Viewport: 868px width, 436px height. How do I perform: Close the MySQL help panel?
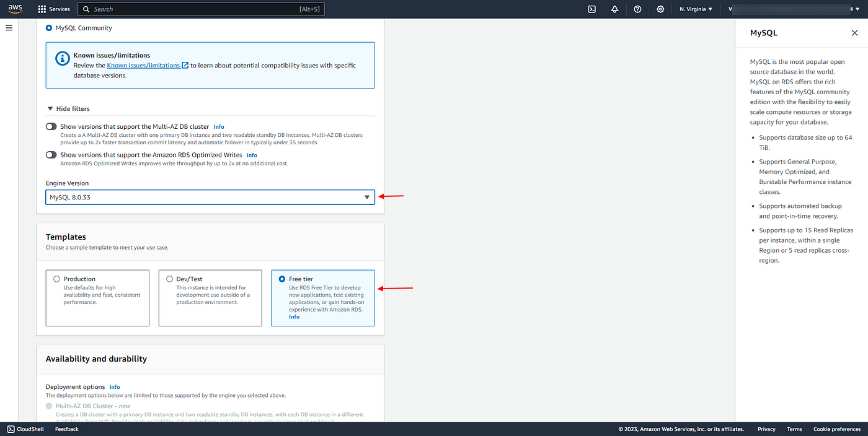[x=854, y=33]
